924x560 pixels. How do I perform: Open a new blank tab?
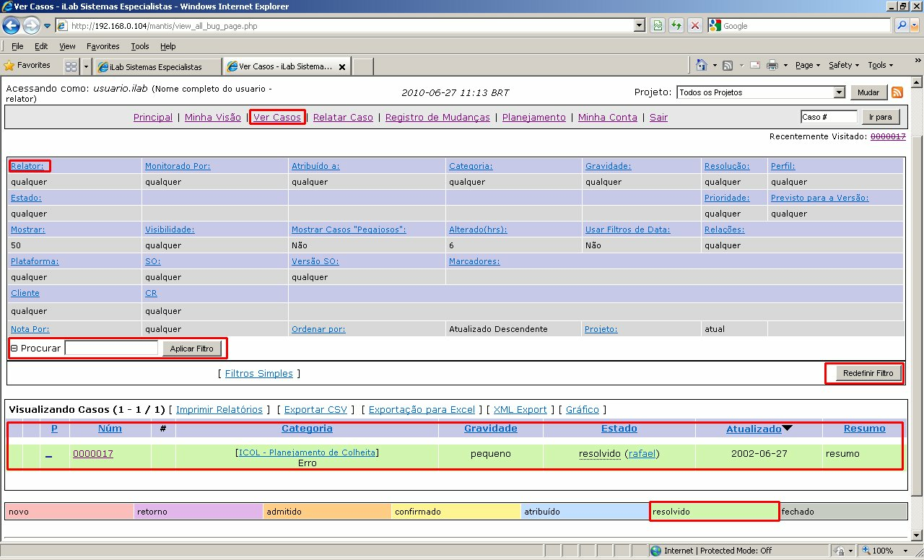click(363, 66)
